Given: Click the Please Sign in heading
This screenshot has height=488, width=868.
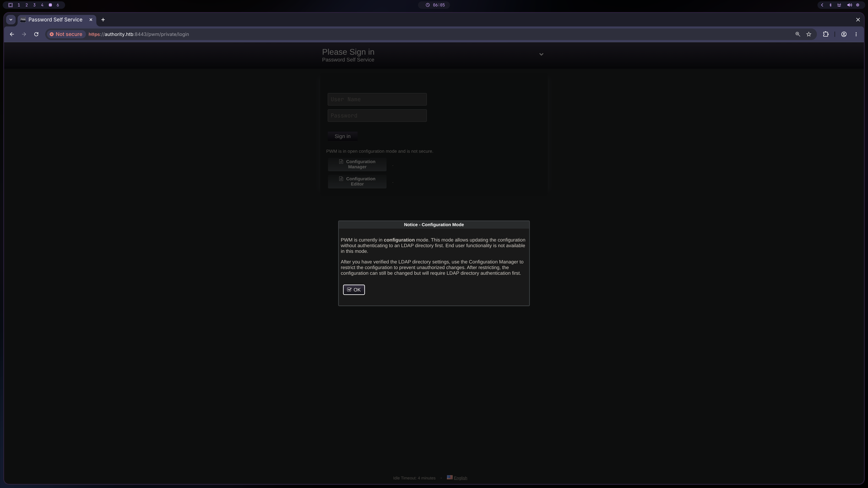Looking at the screenshot, I should 348,52.
